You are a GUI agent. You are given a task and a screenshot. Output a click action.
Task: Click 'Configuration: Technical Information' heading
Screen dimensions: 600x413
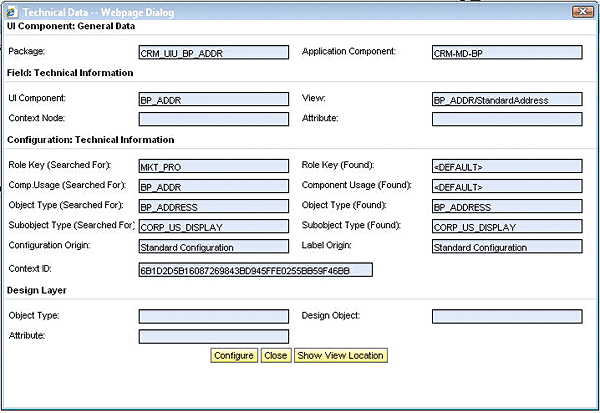(x=90, y=140)
